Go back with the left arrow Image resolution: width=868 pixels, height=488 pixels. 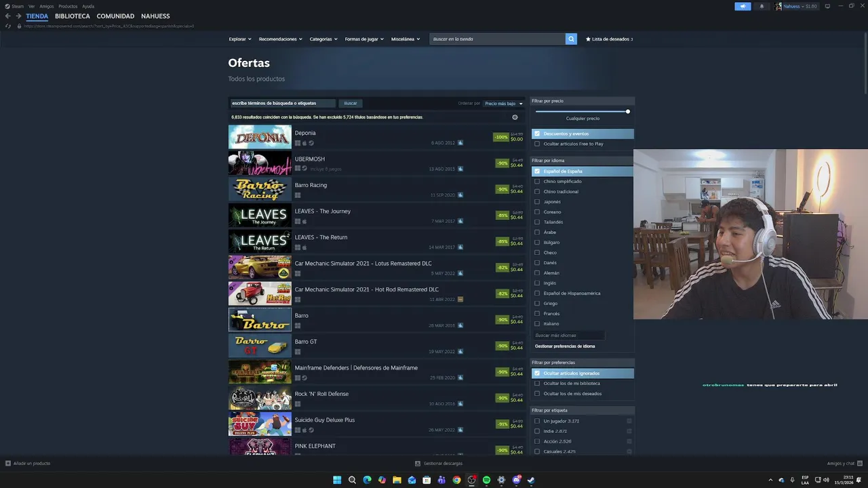click(x=8, y=16)
